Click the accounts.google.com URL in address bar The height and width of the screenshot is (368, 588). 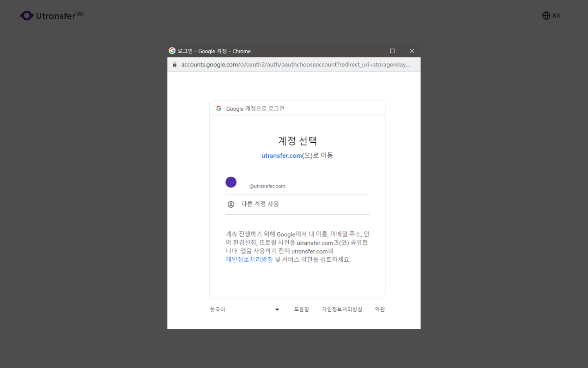point(296,65)
